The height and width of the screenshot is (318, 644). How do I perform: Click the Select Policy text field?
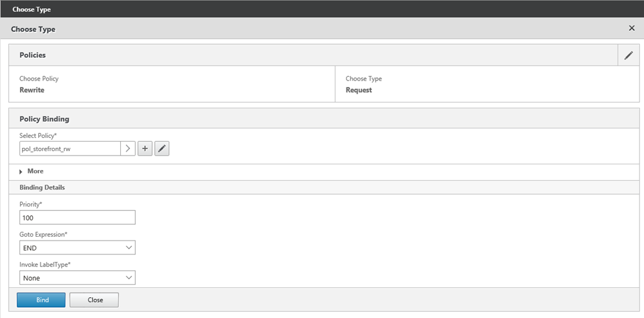pyautogui.click(x=69, y=149)
